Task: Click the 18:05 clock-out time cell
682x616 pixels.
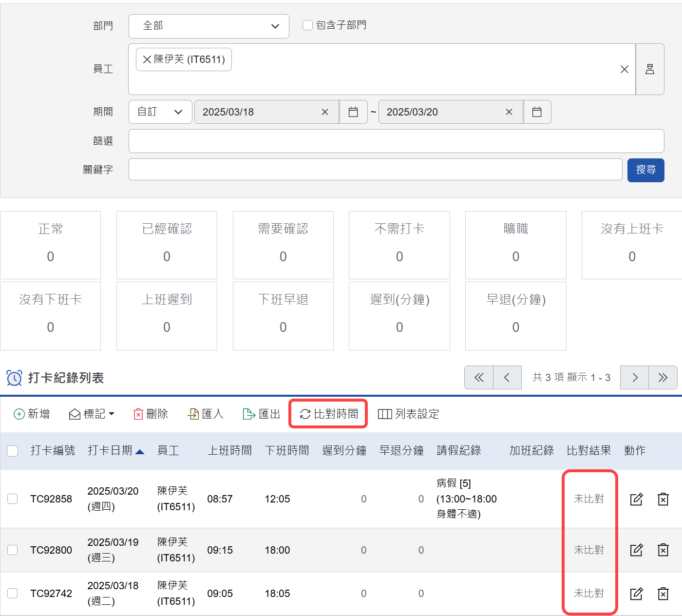Action: [277, 594]
